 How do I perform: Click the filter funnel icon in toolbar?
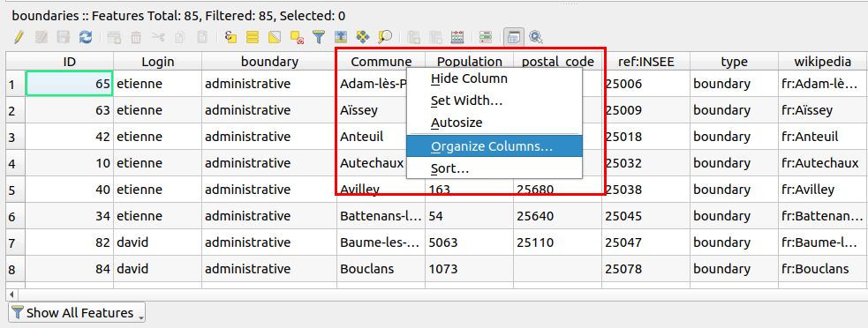pyautogui.click(x=318, y=37)
